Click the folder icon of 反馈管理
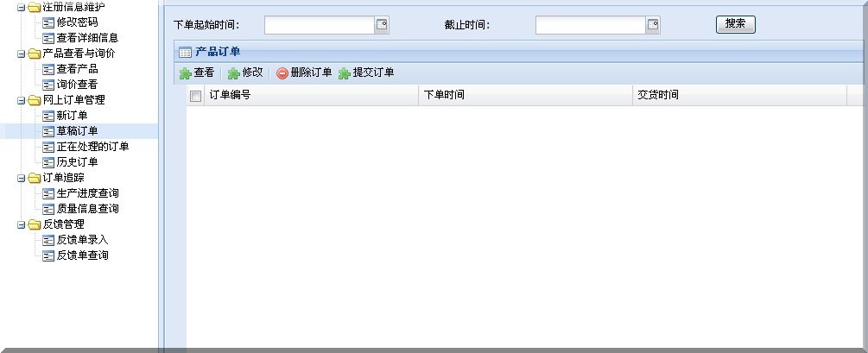868x353 pixels. pyautogui.click(x=35, y=224)
